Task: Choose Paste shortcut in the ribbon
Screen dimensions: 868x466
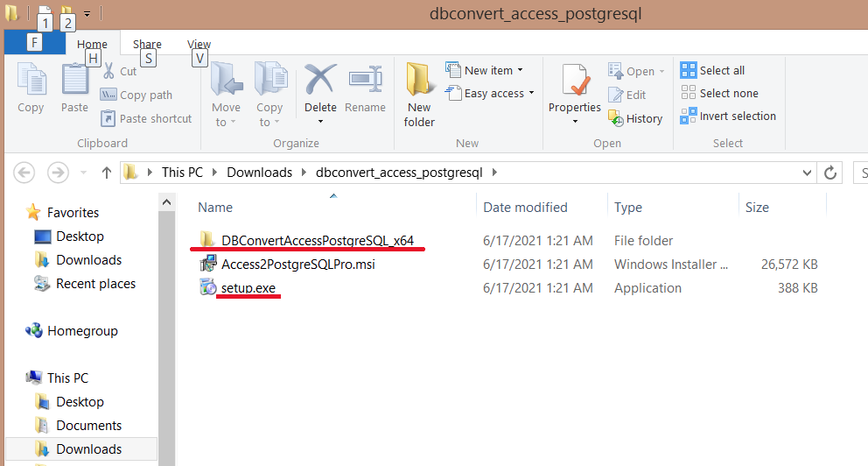Action: point(146,118)
